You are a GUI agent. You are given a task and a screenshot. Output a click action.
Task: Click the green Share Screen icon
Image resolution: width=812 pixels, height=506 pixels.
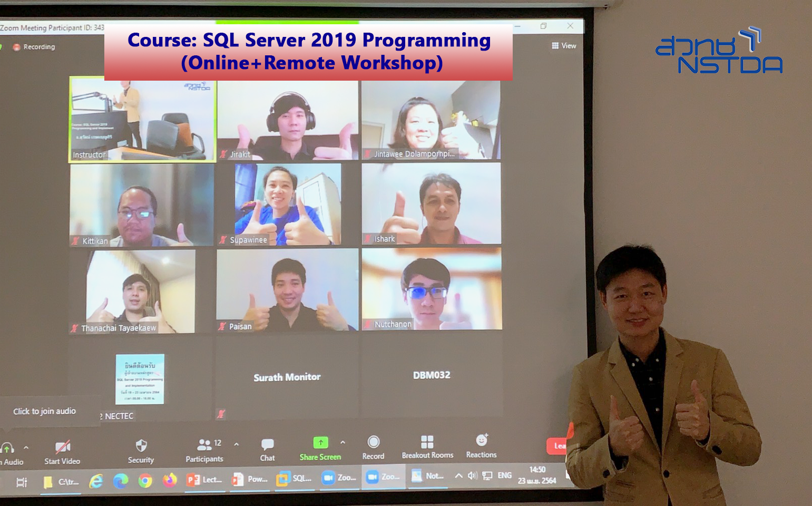pos(320,443)
